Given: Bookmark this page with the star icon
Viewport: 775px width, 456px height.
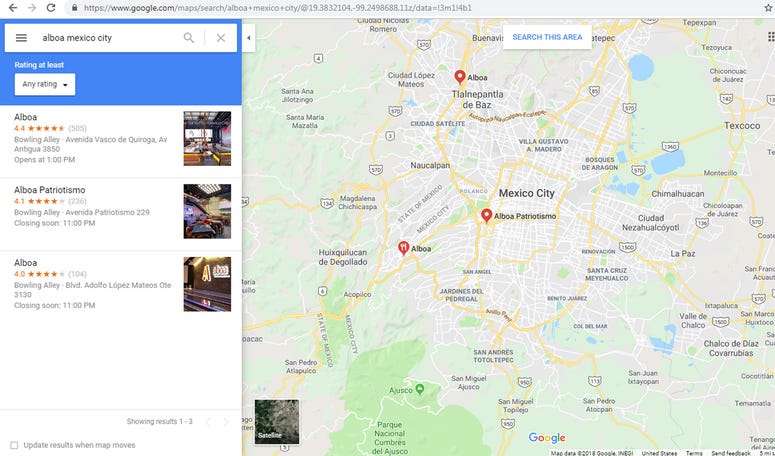Looking at the screenshot, I should tap(769, 8).
